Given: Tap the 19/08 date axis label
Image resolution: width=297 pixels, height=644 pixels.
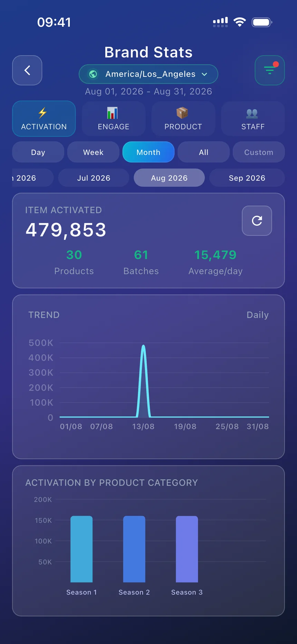Looking at the screenshot, I should 185,426.
